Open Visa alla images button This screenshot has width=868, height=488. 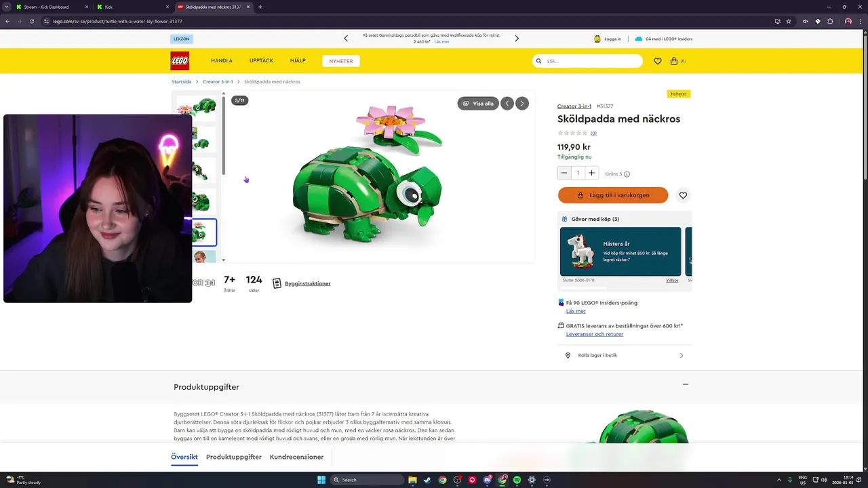[478, 104]
